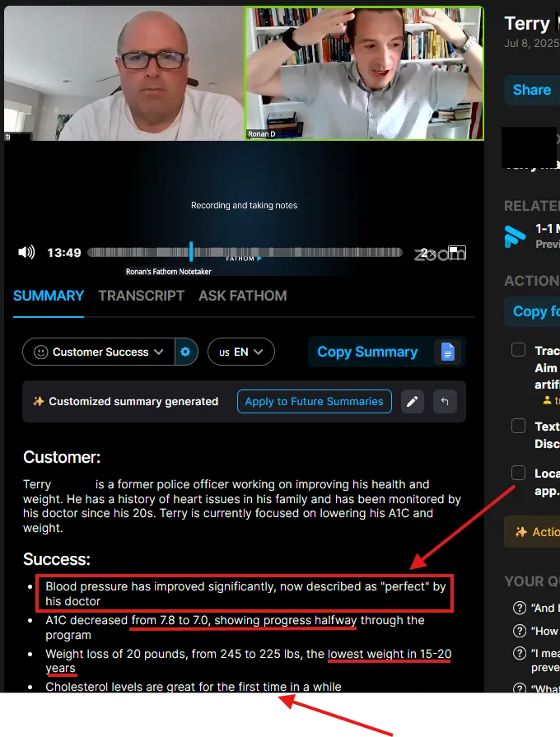This screenshot has width=560, height=737.
Task: Open the "I mea..." question entry icon
Action: [520, 653]
